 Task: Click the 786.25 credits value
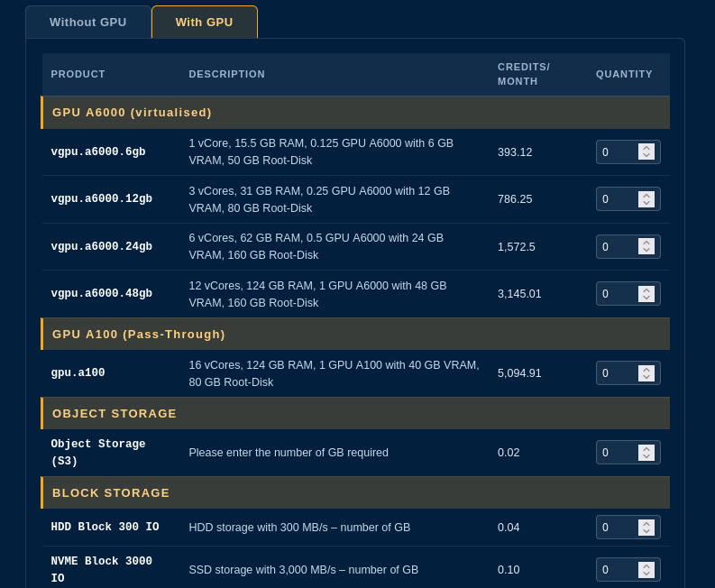click(515, 199)
